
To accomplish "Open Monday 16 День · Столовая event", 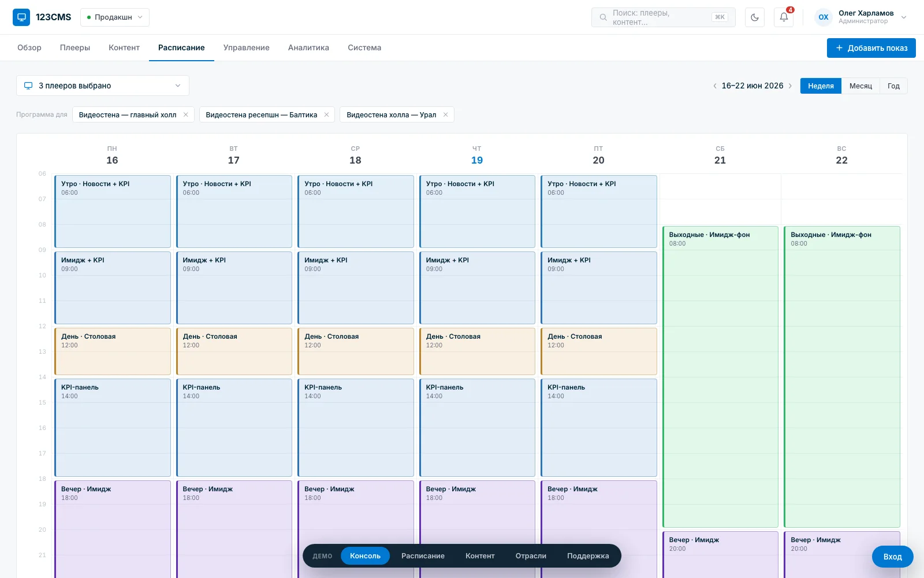I will [x=113, y=351].
